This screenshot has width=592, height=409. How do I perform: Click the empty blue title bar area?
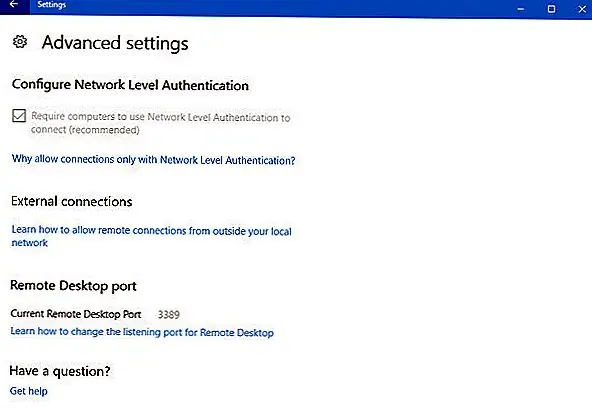[x=287, y=8]
